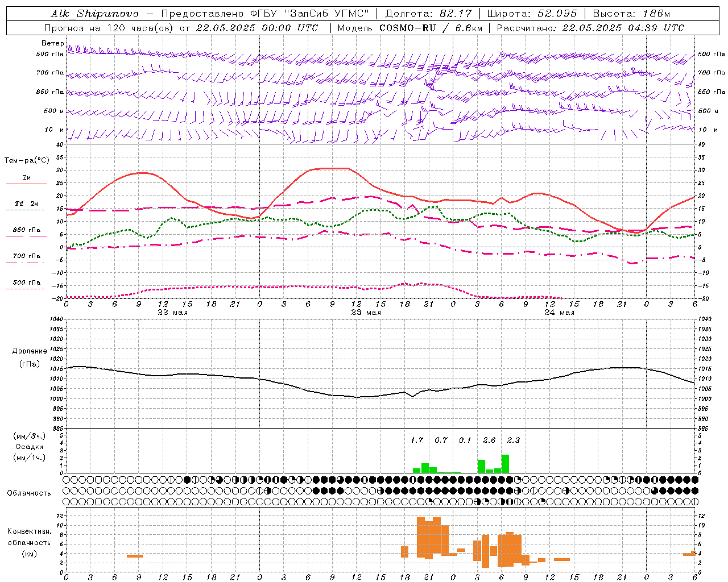Click the (мм/3ч.) precipitation unit label
The height and width of the screenshot is (582, 728).
pyautogui.click(x=30, y=436)
